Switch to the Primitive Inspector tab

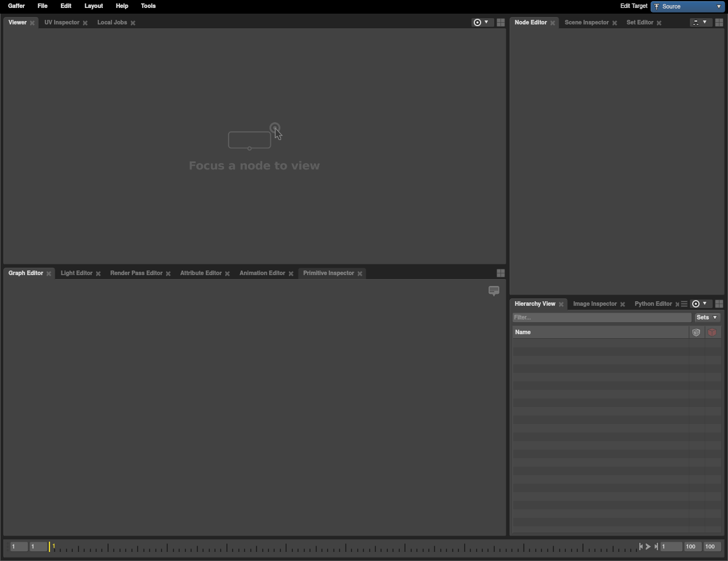pyautogui.click(x=328, y=273)
